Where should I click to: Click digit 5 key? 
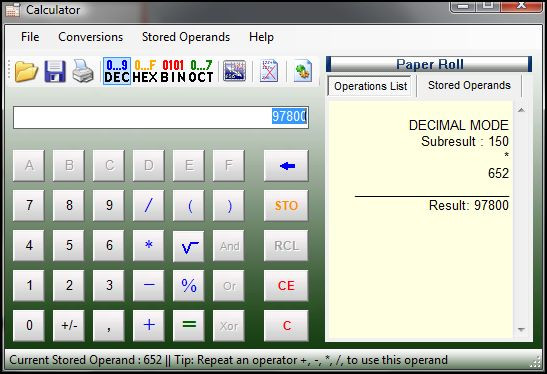pos(69,246)
